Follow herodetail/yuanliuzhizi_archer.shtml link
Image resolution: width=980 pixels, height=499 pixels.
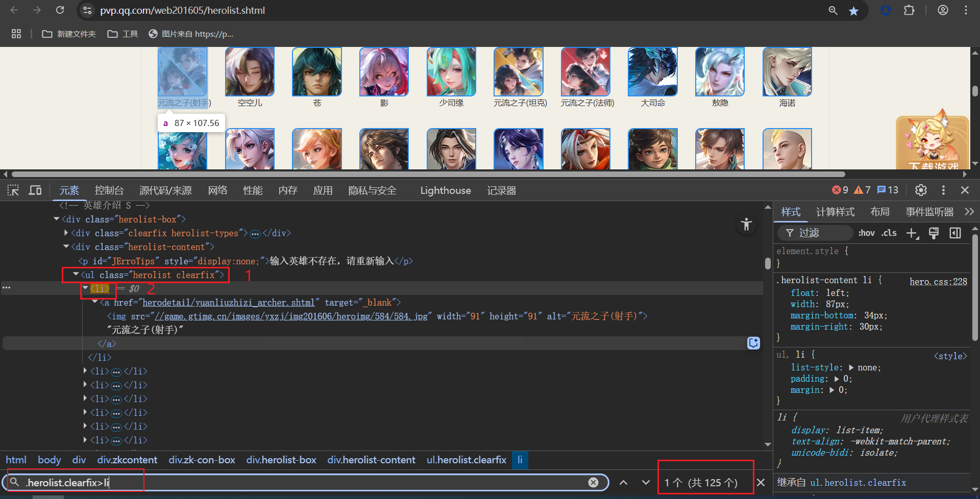[x=228, y=303]
